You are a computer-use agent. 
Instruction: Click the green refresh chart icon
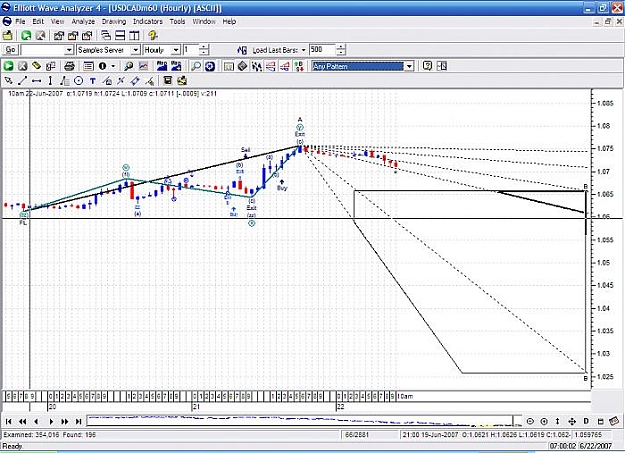coord(26,35)
